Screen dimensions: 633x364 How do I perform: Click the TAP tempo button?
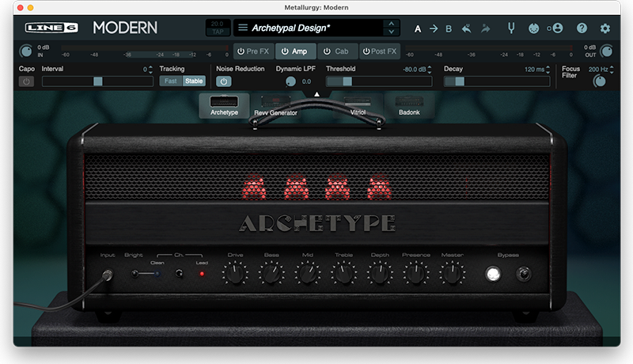(217, 32)
